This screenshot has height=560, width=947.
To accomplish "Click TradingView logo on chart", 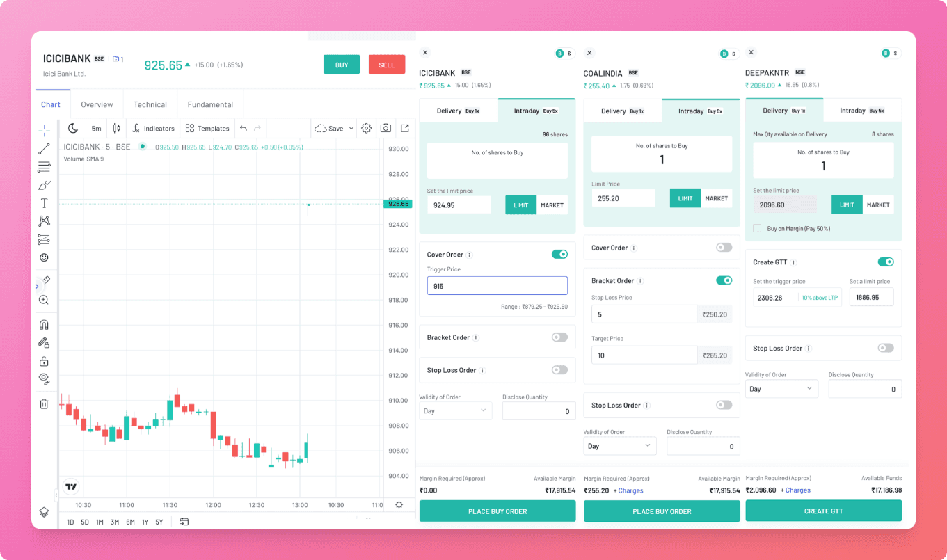I will [70, 486].
